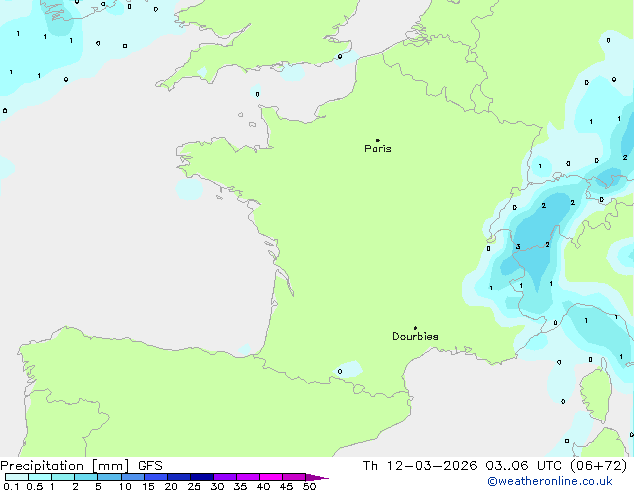Click the forecast time 03..06 UTC
Image resolution: width=634 pixels, height=490 pixels.
[524, 466]
